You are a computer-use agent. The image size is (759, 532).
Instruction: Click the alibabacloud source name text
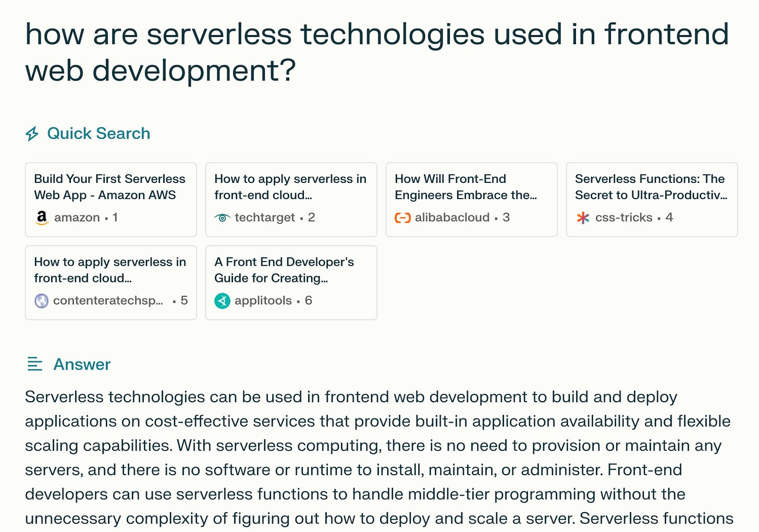point(452,217)
